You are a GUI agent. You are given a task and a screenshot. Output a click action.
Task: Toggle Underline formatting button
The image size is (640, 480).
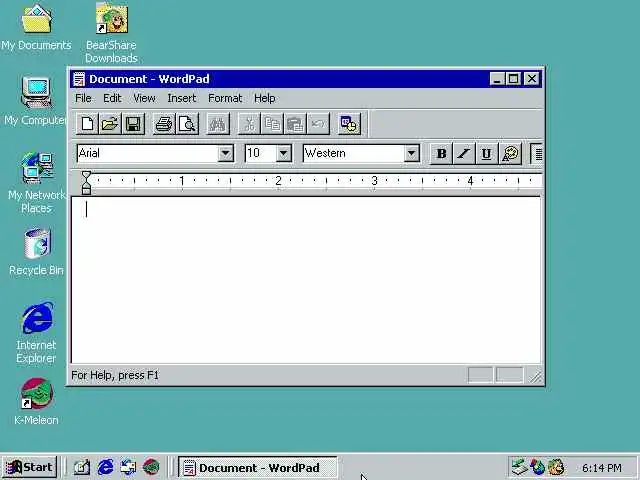[x=487, y=154]
